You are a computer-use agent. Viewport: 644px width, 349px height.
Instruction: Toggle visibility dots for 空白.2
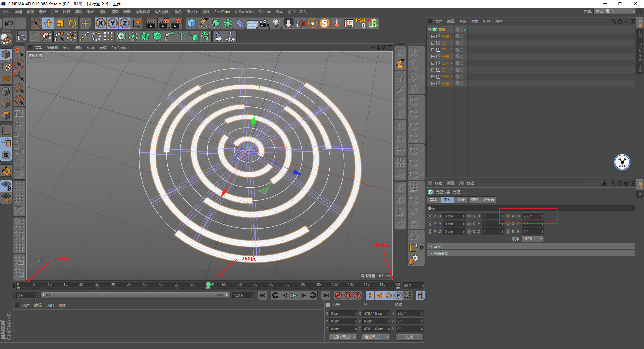click(x=462, y=50)
